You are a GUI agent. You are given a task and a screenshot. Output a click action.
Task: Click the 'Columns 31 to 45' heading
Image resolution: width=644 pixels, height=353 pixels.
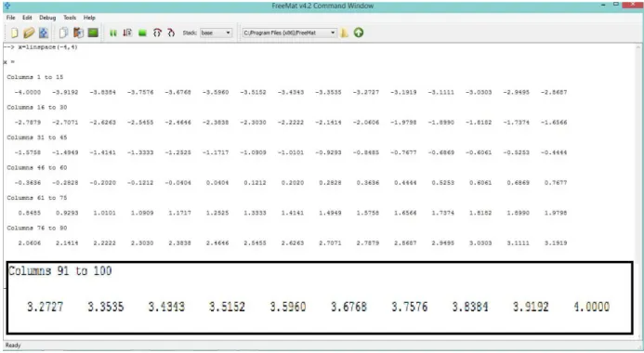click(x=37, y=137)
